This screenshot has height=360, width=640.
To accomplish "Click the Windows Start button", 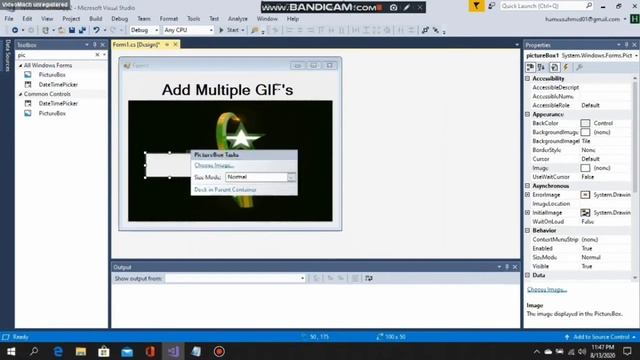I will coord(11,351).
